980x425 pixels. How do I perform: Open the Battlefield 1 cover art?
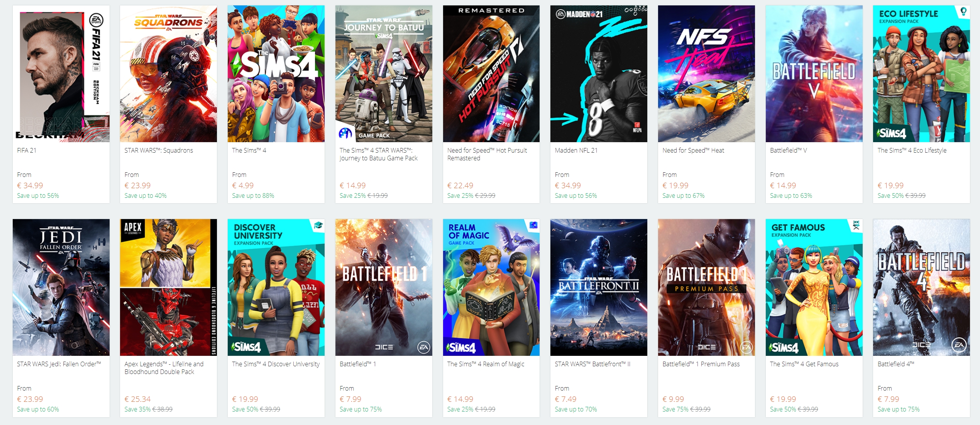point(384,287)
